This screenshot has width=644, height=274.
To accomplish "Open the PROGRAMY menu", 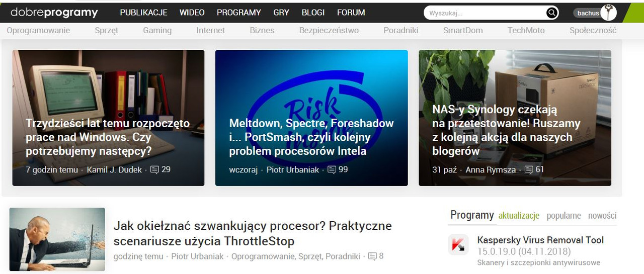I will pyautogui.click(x=239, y=13).
